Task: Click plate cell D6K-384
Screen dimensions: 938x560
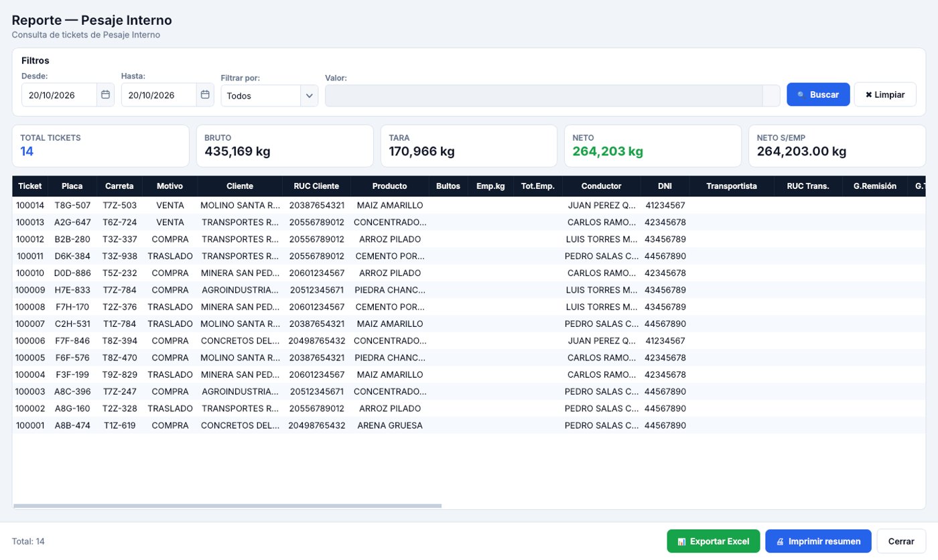Action: (x=72, y=256)
